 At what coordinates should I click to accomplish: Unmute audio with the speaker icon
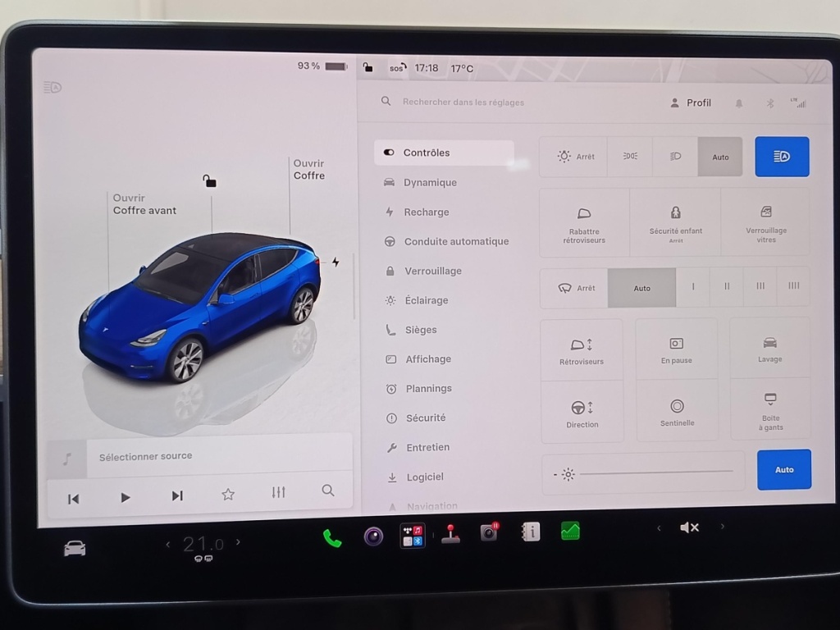tap(689, 527)
